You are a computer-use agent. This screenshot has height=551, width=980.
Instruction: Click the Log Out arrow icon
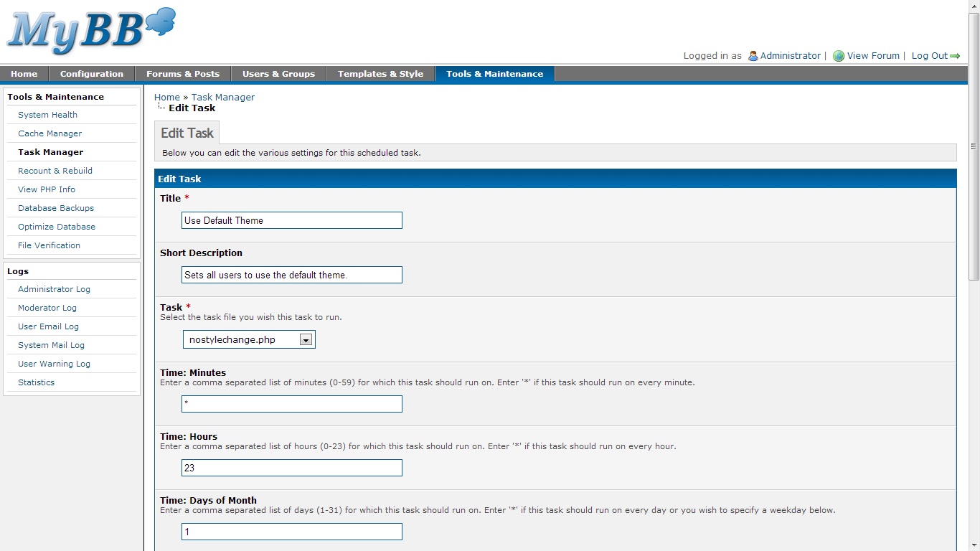point(955,56)
